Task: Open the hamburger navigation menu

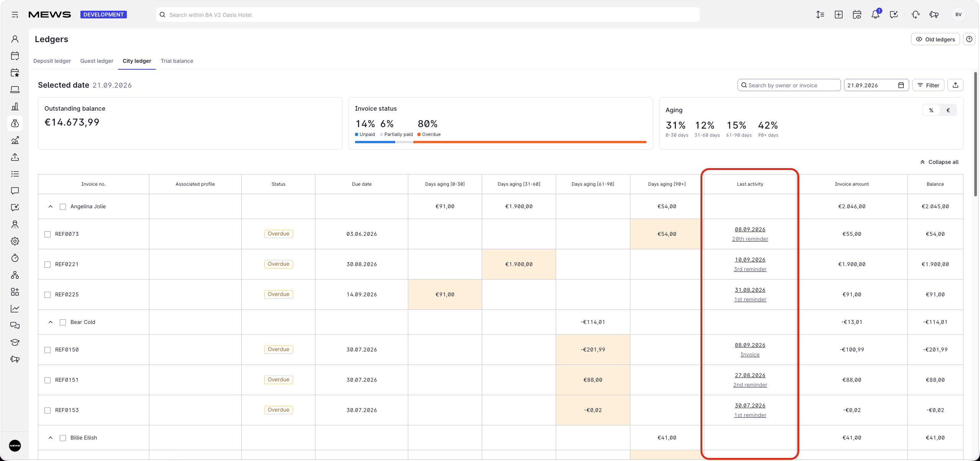Action: pos(15,15)
